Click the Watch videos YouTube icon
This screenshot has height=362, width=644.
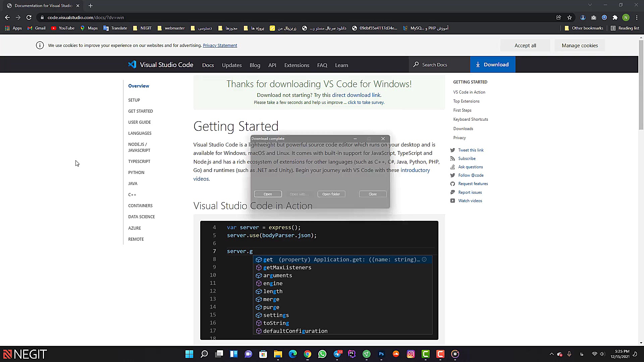[452, 200]
